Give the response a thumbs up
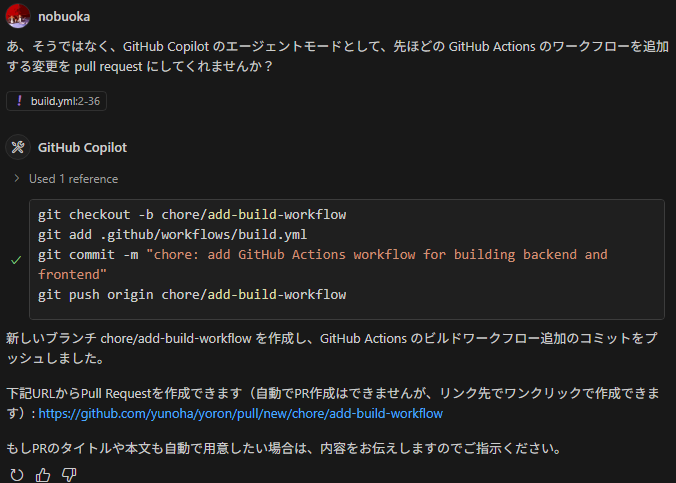The width and height of the screenshot is (676, 483). click(42, 474)
